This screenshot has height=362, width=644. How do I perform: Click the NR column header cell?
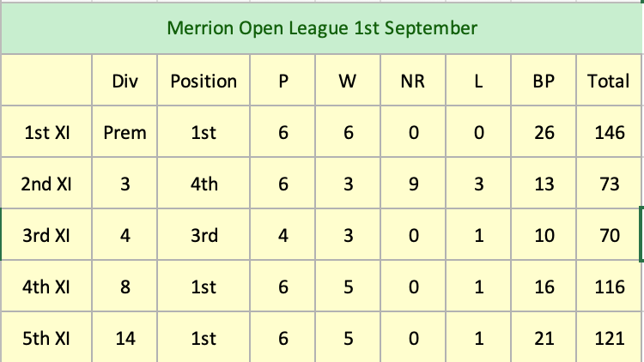point(413,81)
